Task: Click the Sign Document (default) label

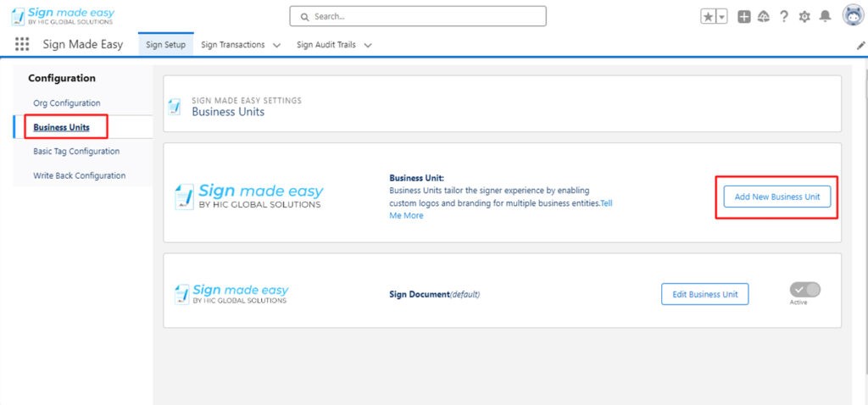Action: click(435, 294)
